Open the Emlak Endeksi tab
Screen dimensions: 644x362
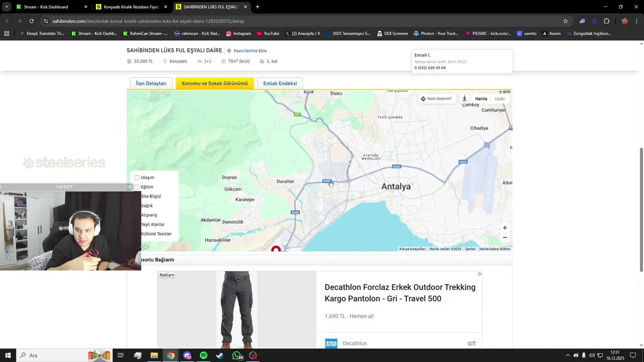280,83
